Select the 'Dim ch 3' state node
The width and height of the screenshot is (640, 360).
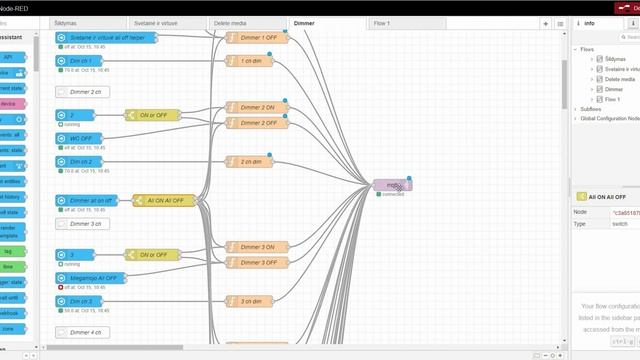point(79,301)
